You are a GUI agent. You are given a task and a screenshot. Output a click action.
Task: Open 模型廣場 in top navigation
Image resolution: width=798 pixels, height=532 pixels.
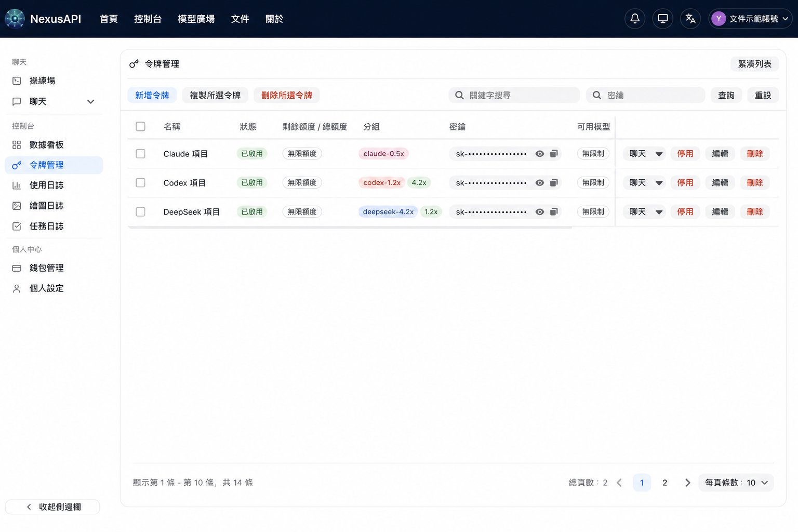[x=196, y=19]
